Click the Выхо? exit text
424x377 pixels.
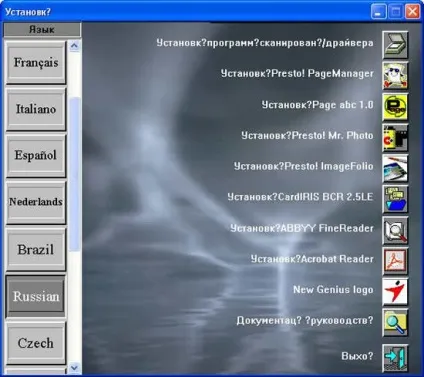(357, 356)
